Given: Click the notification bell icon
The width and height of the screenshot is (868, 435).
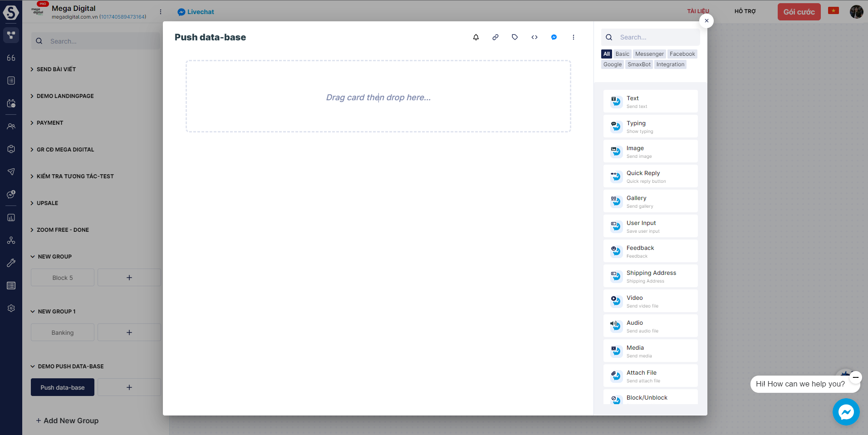Looking at the screenshot, I should pyautogui.click(x=476, y=37).
